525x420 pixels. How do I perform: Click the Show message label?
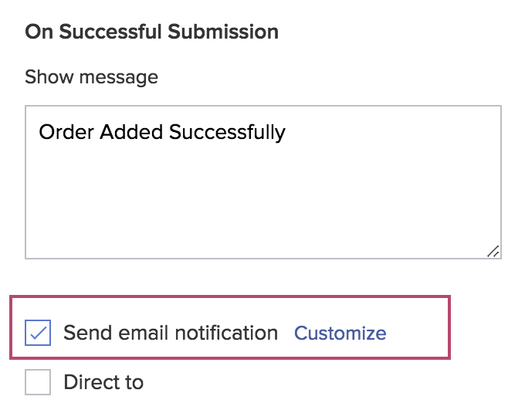pos(91,77)
